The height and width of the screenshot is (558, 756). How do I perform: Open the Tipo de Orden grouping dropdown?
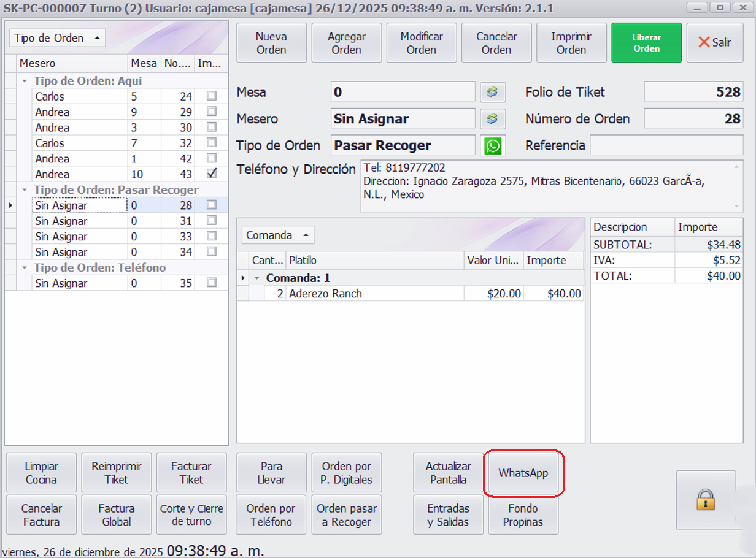coord(58,38)
